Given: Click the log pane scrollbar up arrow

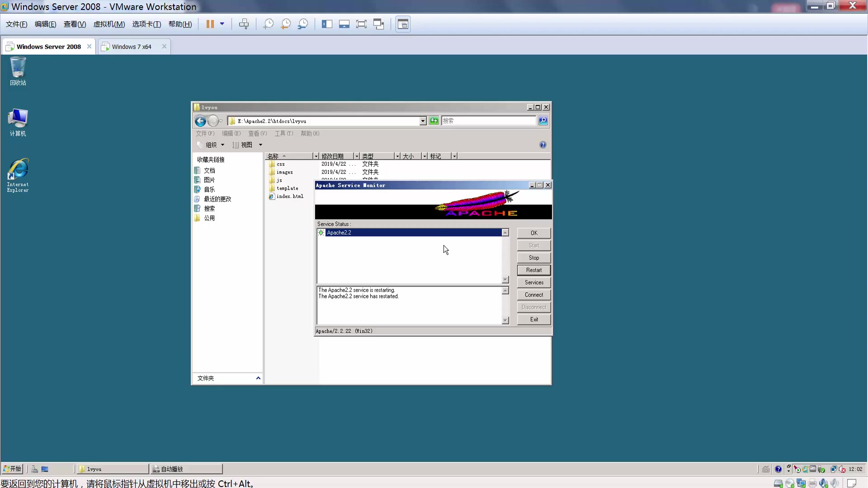Looking at the screenshot, I should [x=505, y=291].
